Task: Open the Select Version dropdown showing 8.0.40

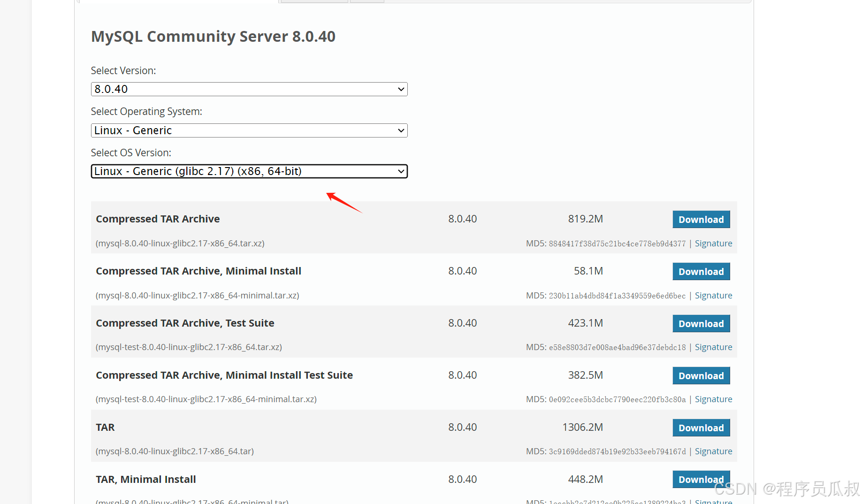Action: click(249, 89)
